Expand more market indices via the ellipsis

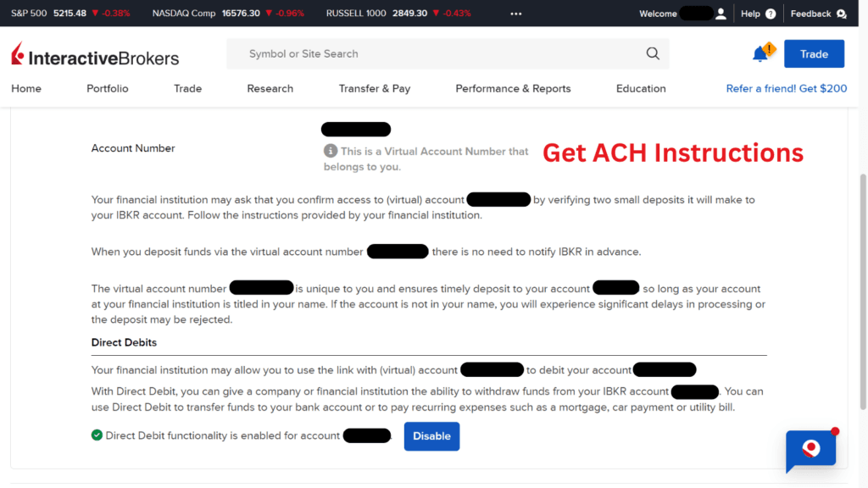[x=515, y=13]
